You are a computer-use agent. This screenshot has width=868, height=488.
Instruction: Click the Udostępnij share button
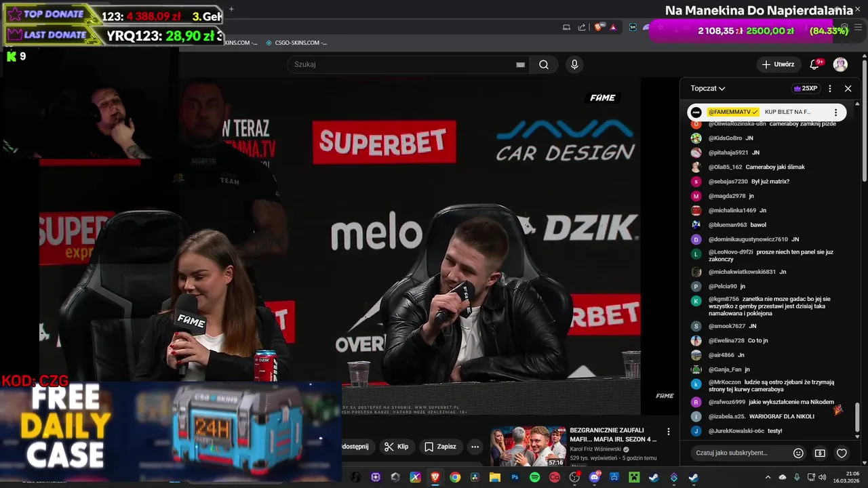pyautogui.click(x=356, y=447)
